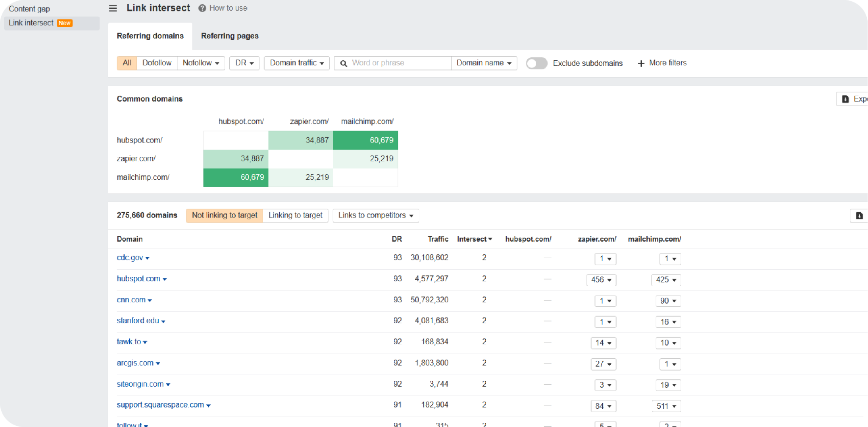Open the Nofollow dropdown

201,63
